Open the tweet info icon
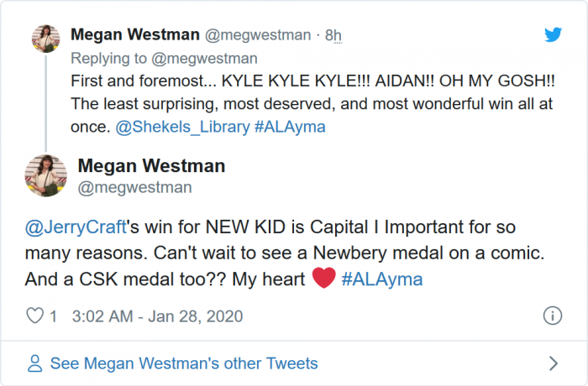588x386 pixels. tap(552, 316)
